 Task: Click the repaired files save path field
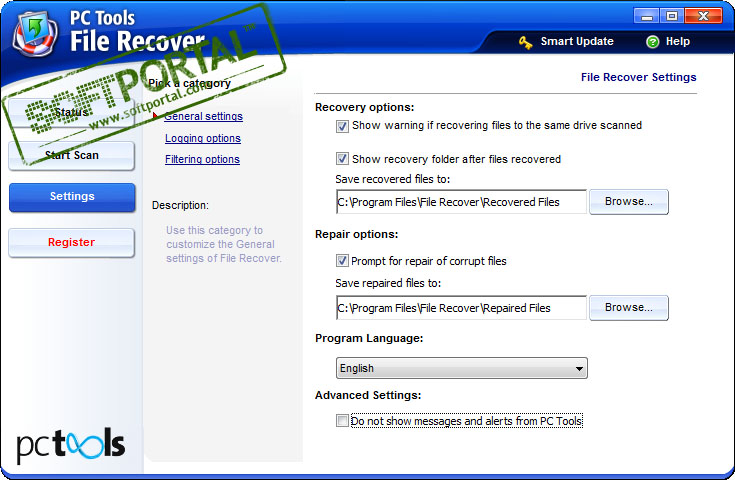tap(461, 308)
